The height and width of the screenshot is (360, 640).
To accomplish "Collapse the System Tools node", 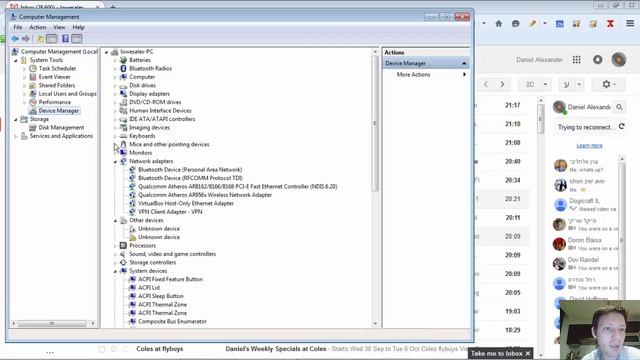I will (16, 60).
